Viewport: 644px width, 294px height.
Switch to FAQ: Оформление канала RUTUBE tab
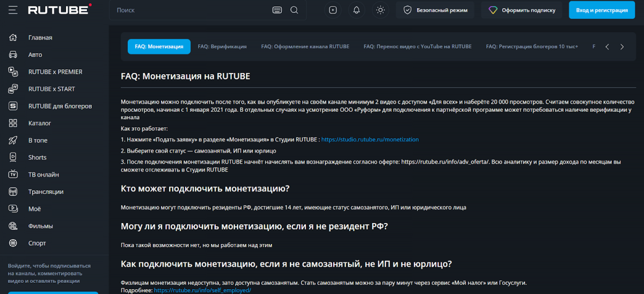305,47
